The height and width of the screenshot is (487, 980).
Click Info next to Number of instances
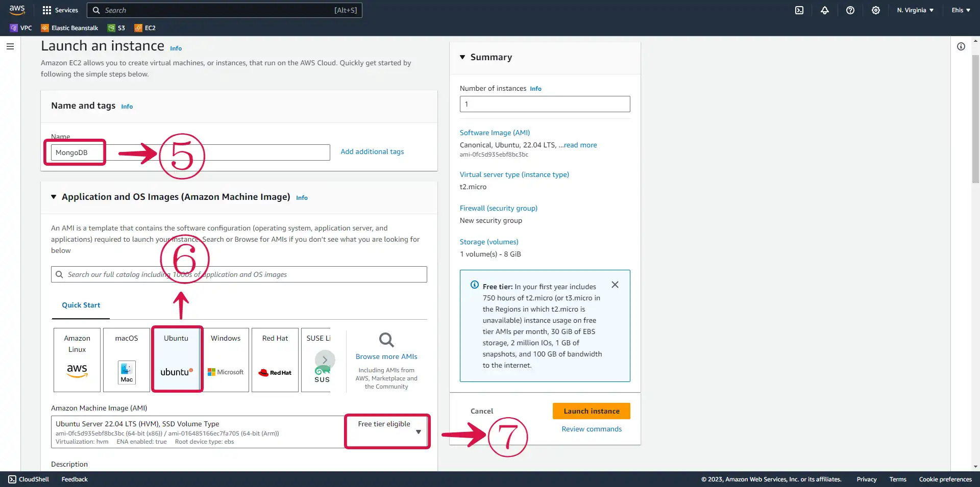[x=535, y=89]
